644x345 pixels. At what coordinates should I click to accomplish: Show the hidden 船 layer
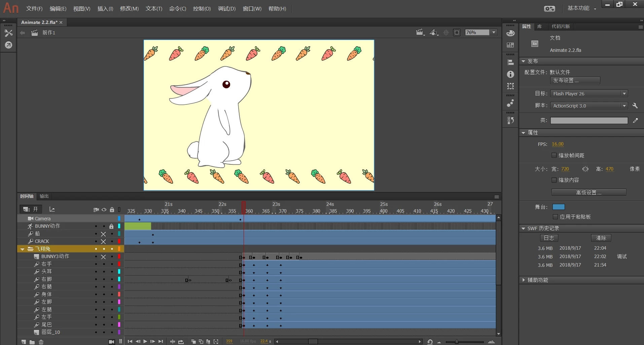click(x=103, y=234)
